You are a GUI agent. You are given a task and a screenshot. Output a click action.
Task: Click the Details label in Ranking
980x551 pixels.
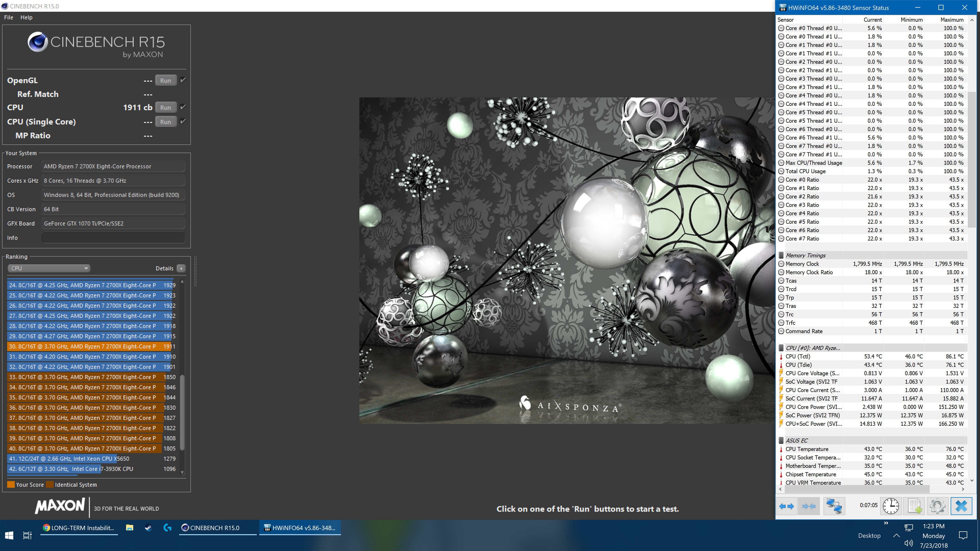(164, 268)
